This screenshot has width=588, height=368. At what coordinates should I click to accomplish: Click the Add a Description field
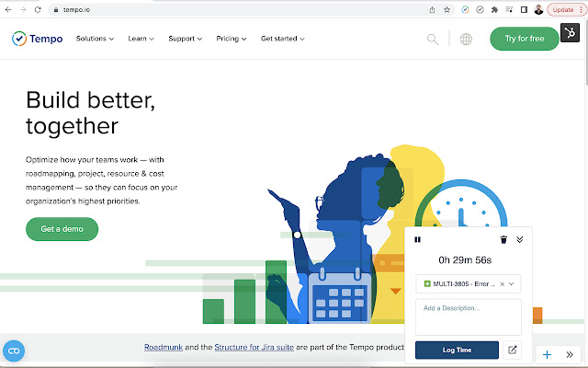(468, 317)
